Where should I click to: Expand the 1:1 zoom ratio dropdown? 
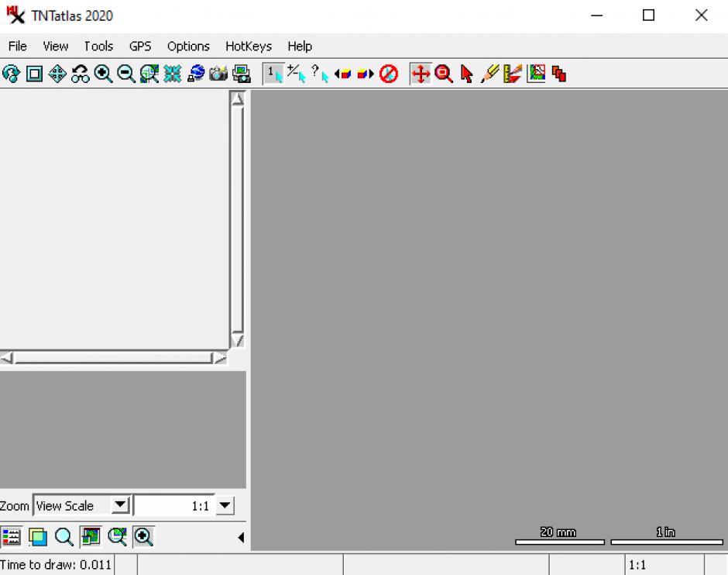click(x=225, y=506)
